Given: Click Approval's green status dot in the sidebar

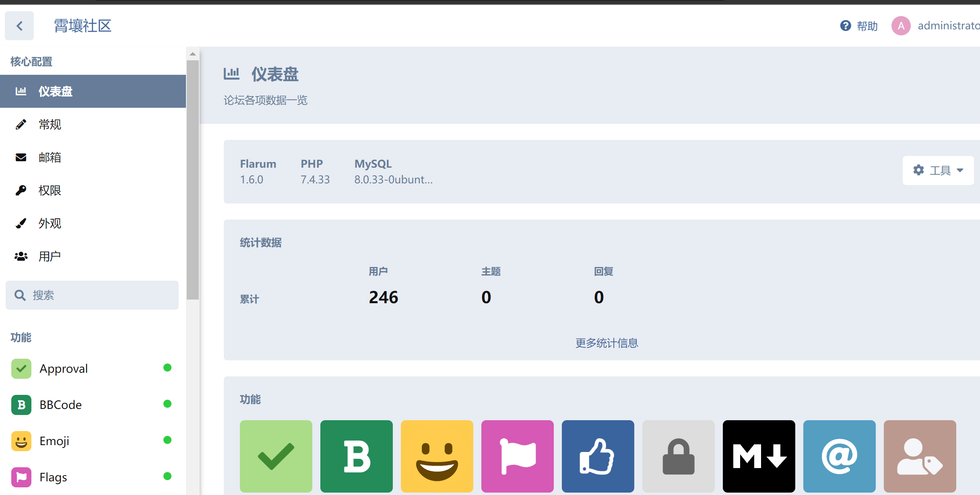Looking at the screenshot, I should point(167,368).
